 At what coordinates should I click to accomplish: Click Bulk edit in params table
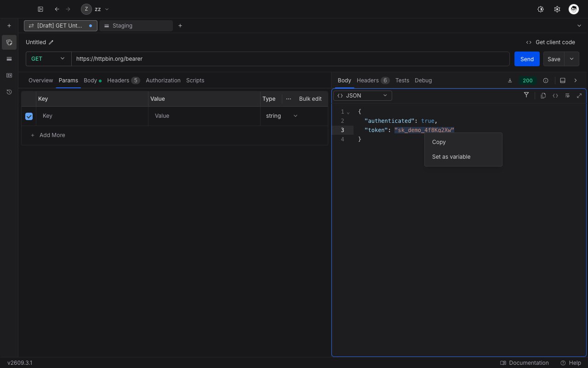tap(310, 99)
